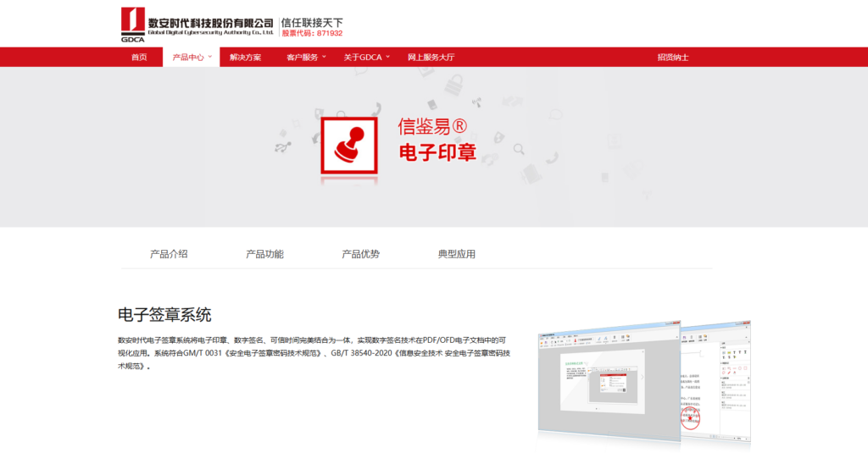
Task: Open the 招贤纳士 recruitment link
Action: (x=673, y=57)
